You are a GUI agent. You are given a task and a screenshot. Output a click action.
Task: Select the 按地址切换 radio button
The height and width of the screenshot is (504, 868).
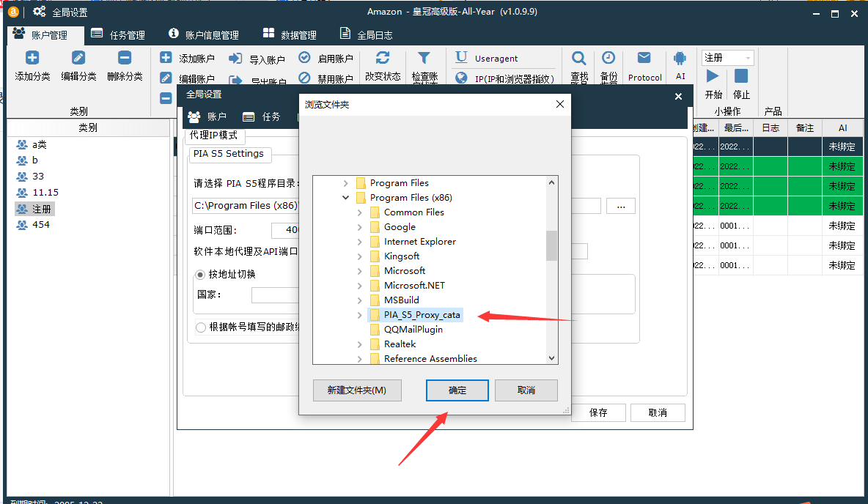[x=200, y=275]
